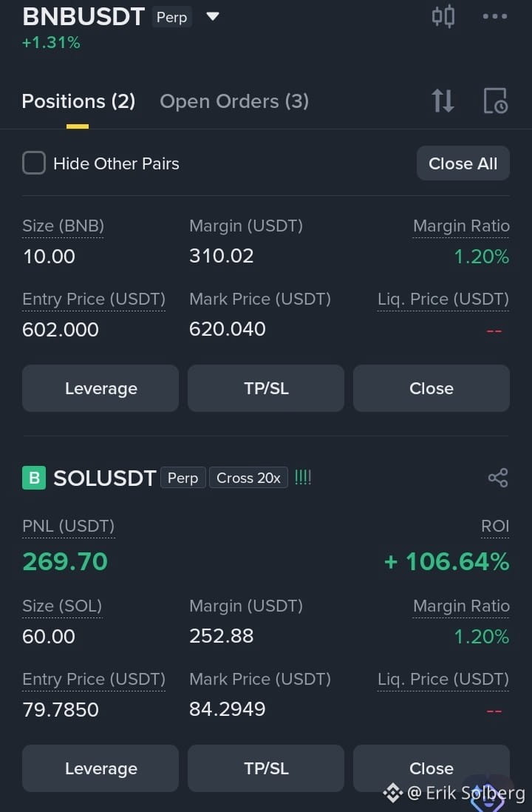The image size is (532, 812).
Task: Click the green signal bars next to Cross 20x
Action: [x=303, y=477]
